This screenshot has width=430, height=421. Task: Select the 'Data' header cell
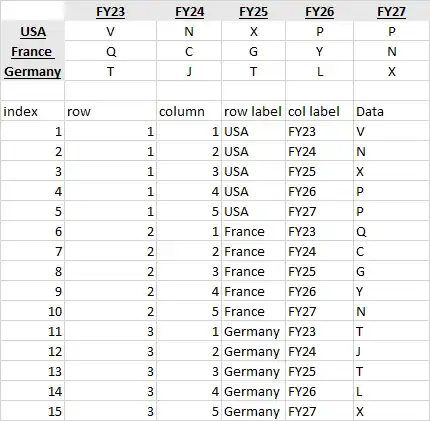pos(391,111)
